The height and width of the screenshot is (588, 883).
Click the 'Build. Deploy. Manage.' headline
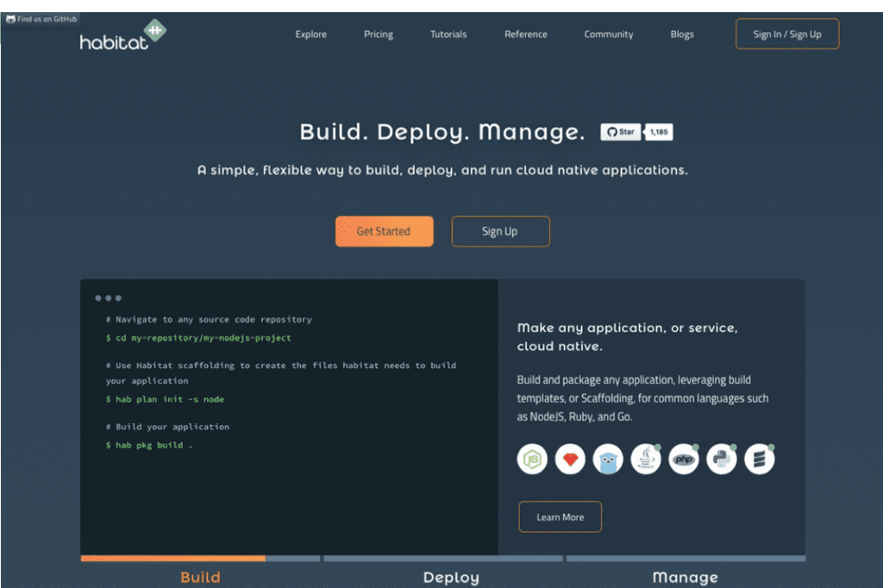click(442, 132)
